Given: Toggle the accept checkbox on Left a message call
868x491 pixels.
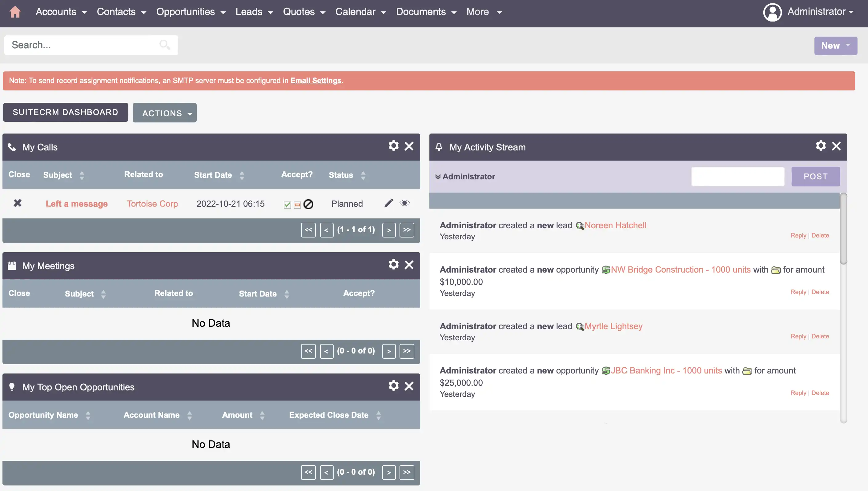Looking at the screenshot, I should pyautogui.click(x=287, y=204).
